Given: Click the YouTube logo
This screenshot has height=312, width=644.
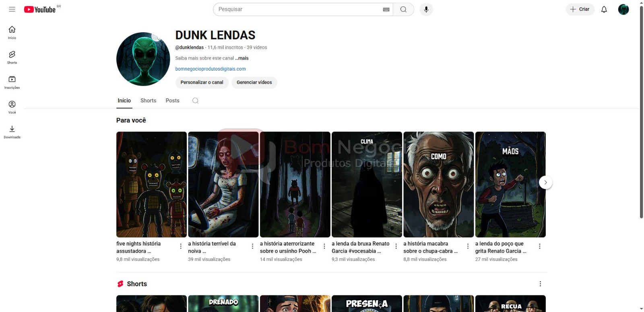Looking at the screenshot, I should (40, 9).
